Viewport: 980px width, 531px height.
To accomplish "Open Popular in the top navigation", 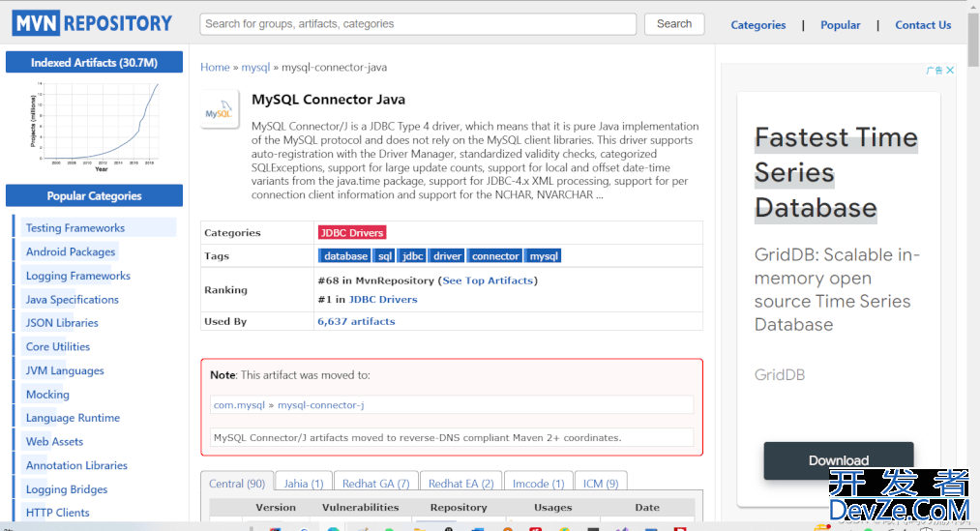I will point(840,25).
